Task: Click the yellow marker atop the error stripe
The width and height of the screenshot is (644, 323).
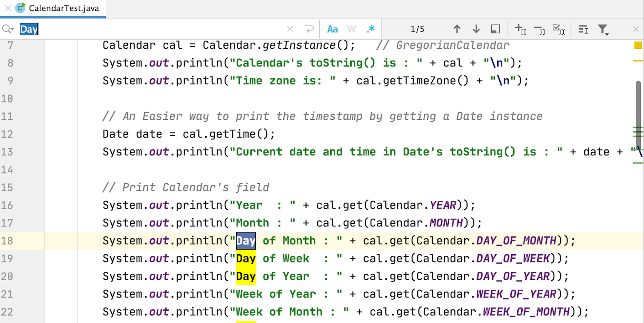Action: pyautogui.click(x=639, y=45)
